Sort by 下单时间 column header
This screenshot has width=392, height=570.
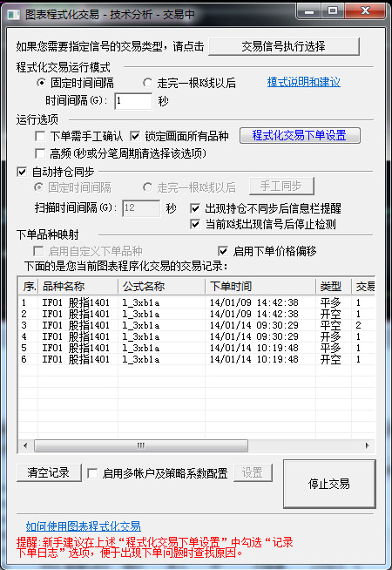260,287
